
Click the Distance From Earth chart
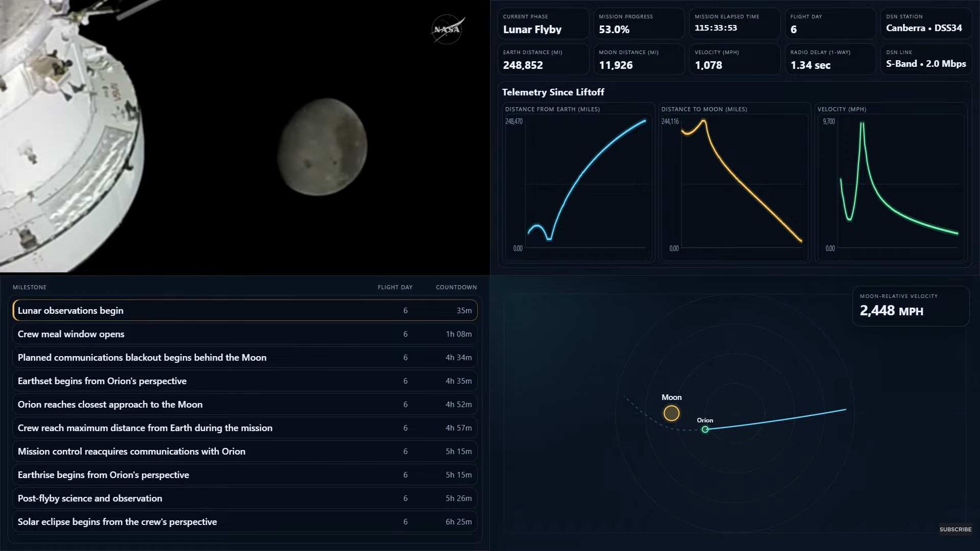tap(578, 184)
